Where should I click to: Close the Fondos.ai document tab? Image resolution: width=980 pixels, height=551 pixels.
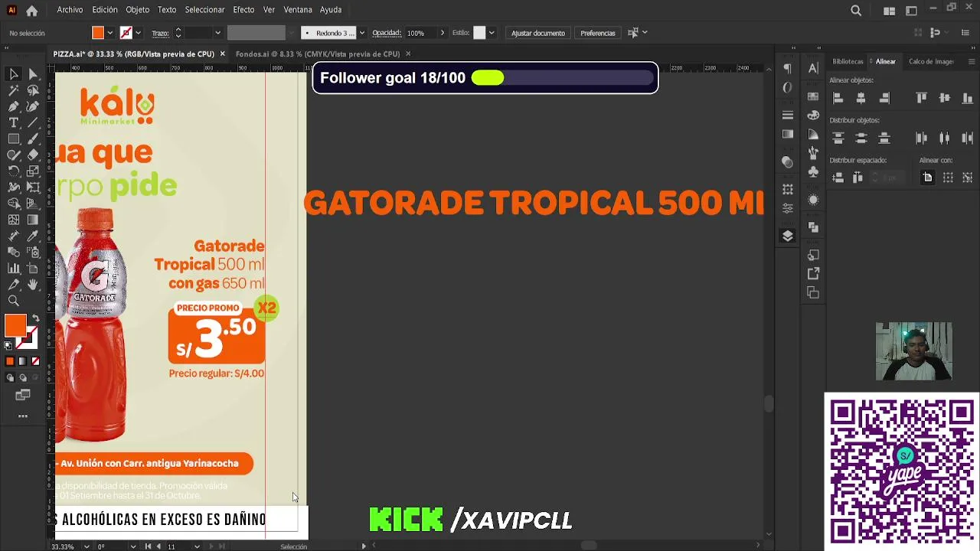click(408, 54)
